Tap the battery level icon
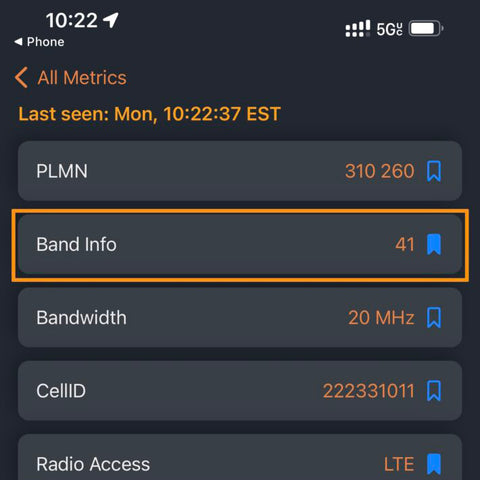 point(426,28)
